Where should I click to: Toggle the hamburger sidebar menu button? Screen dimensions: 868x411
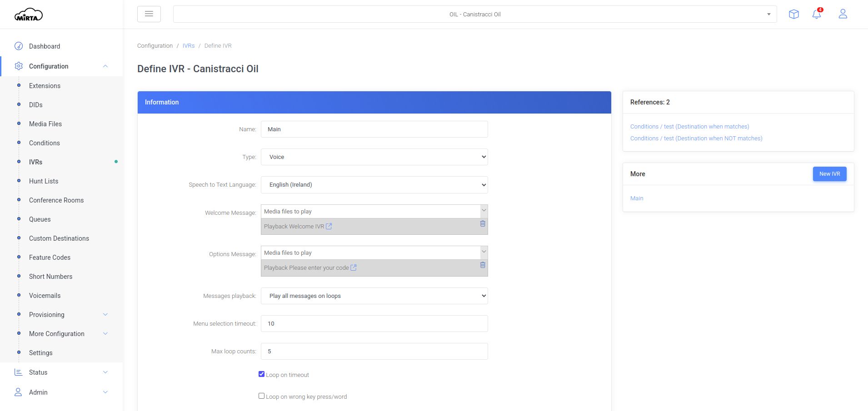[149, 14]
